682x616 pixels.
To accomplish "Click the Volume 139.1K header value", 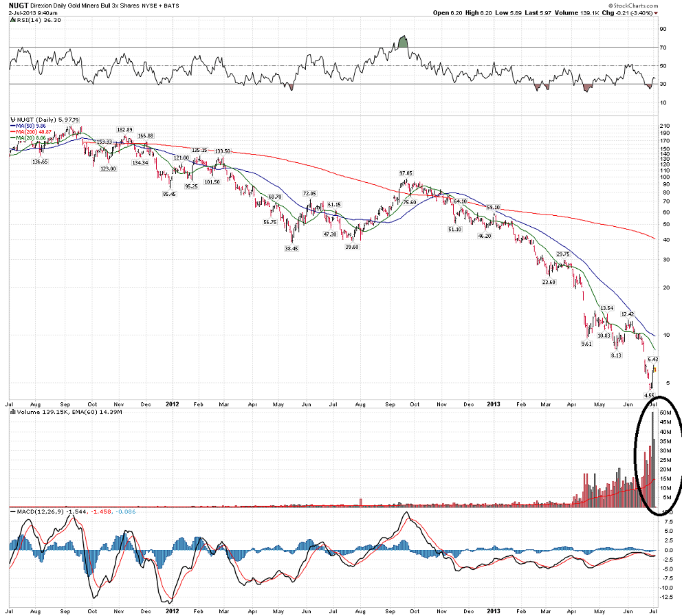I will click(x=575, y=13).
